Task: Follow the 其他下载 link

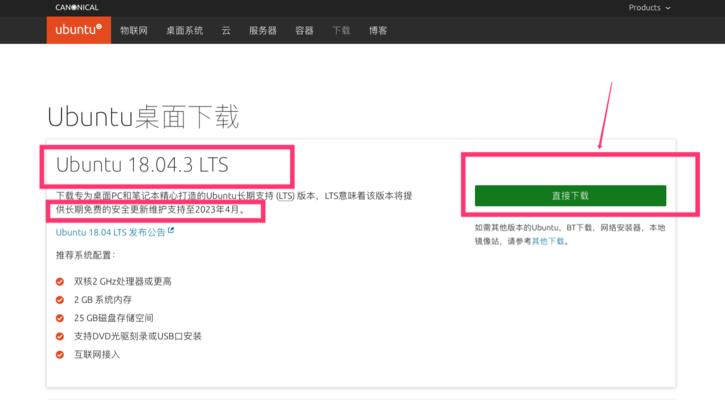Action: coord(548,241)
